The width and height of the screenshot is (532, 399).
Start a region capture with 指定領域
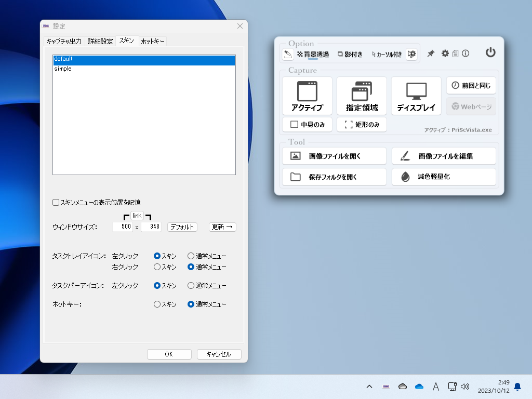click(362, 96)
